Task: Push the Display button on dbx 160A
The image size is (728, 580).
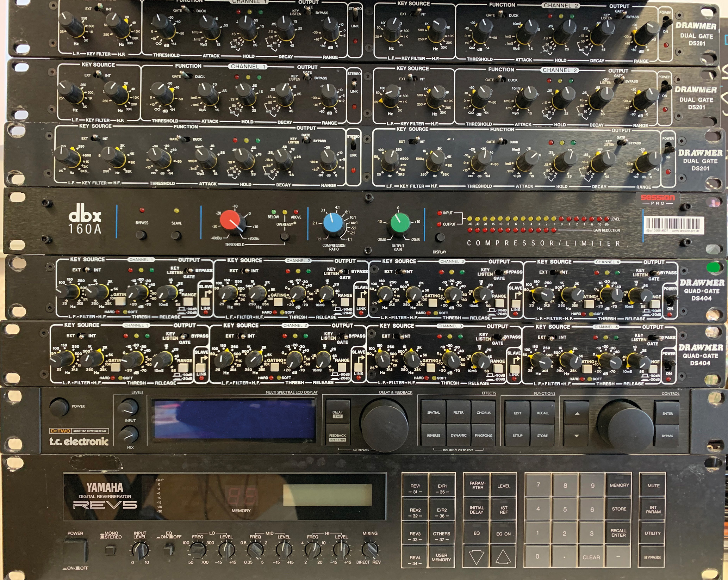Action: (x=439, y=238)
